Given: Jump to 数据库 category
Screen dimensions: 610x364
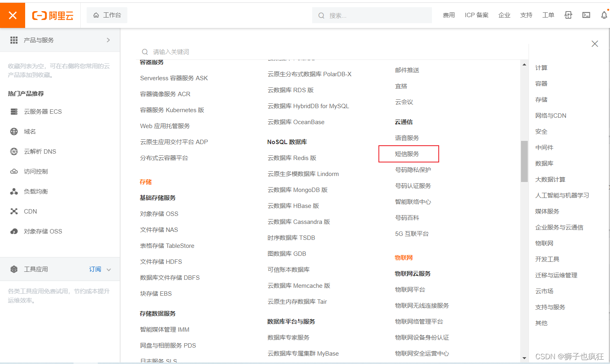Looking at the screenshot, I should coord(544,163).
